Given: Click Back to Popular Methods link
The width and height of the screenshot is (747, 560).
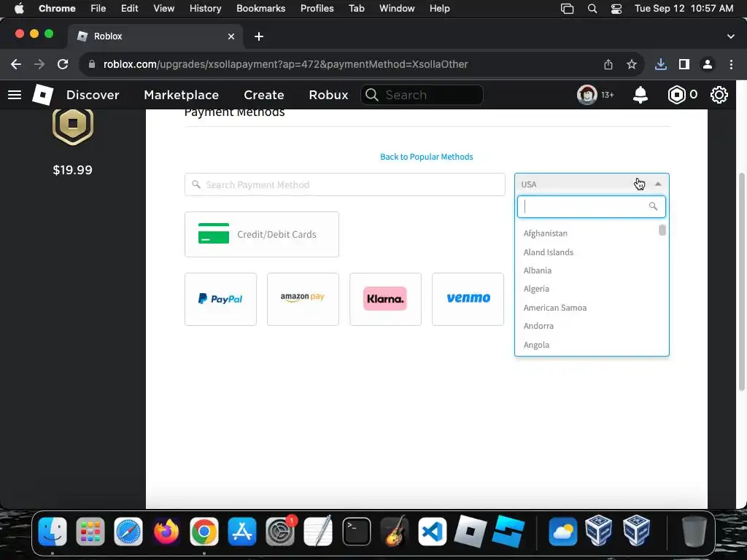Looking at the screenshot, I should click(x=426, y=157).
